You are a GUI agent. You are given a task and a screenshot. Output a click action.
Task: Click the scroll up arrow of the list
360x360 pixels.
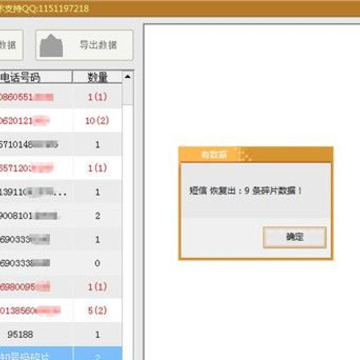point(128,77)
